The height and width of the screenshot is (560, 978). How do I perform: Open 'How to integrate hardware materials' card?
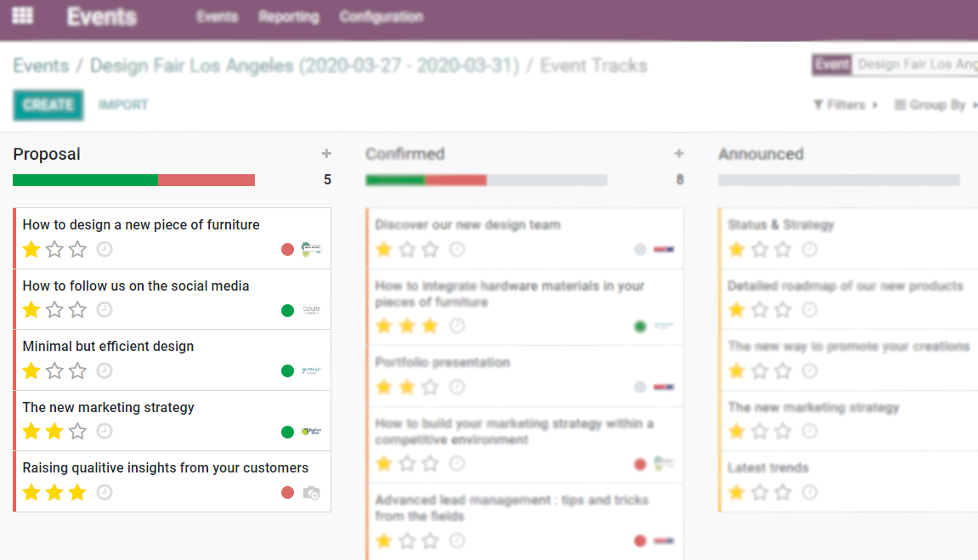(x=524, y=308)
